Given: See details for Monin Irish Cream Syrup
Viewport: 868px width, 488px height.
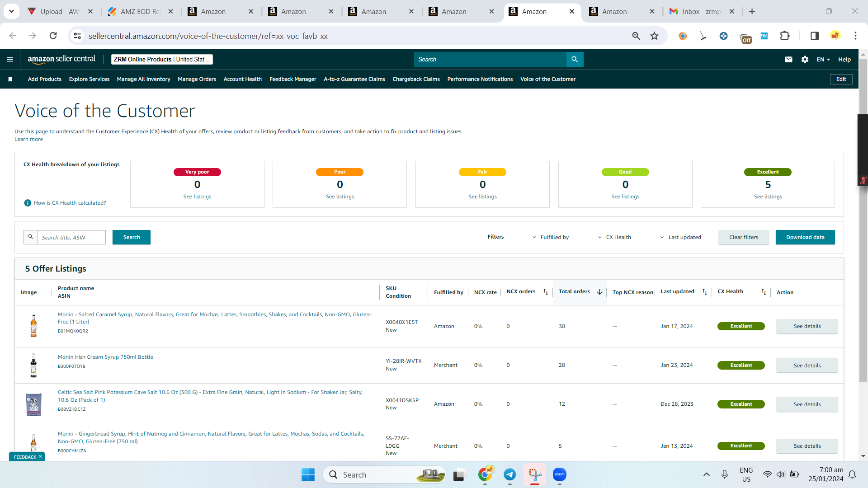Looking at the screenshot, I should click(807, 366).
